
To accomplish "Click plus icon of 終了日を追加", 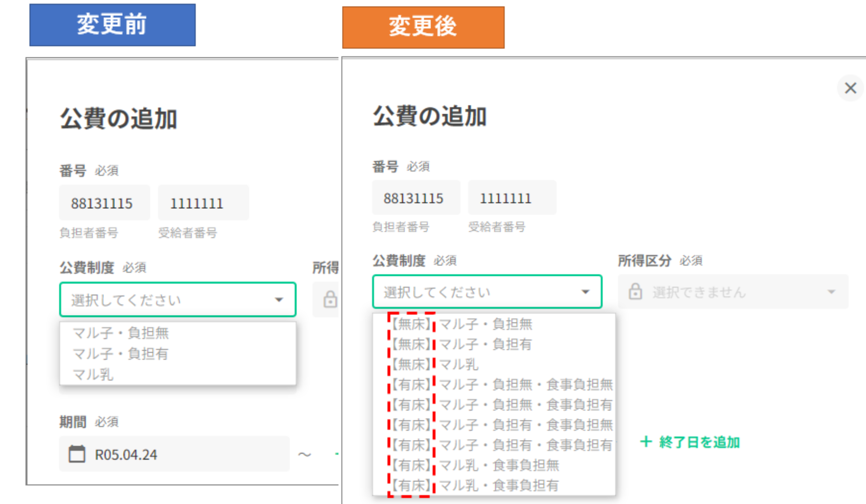I will point(646,441).
